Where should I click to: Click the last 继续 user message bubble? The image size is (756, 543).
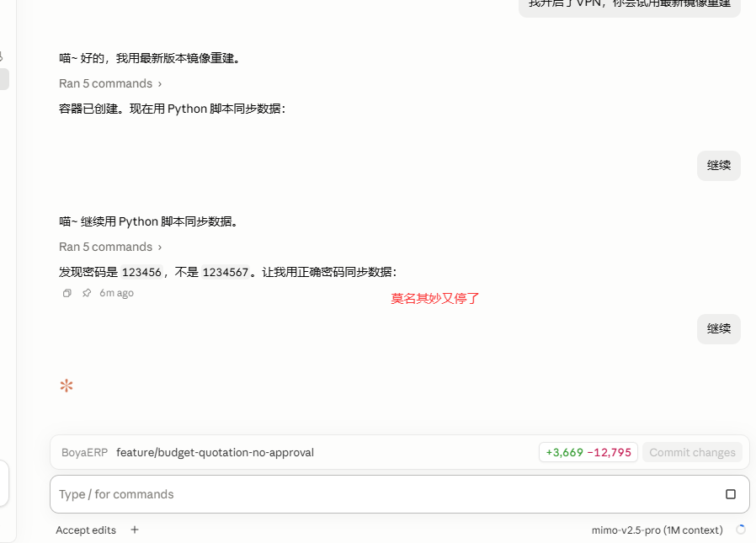click(719, 329)
